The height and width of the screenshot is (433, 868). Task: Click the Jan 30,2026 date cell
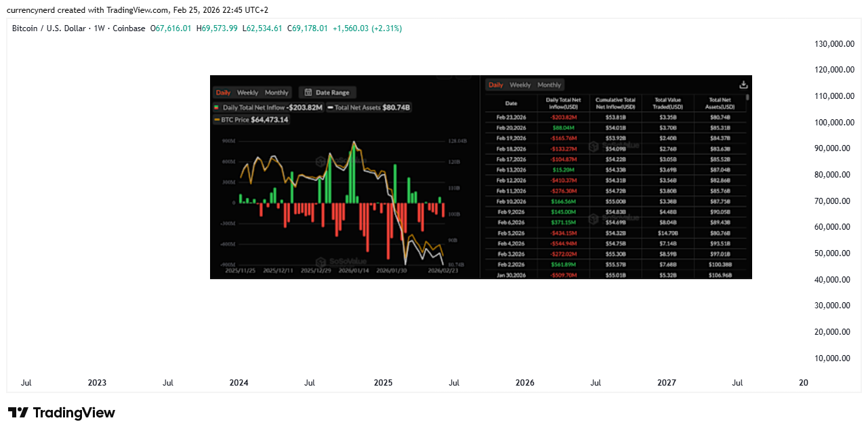[x=511, y=275]
